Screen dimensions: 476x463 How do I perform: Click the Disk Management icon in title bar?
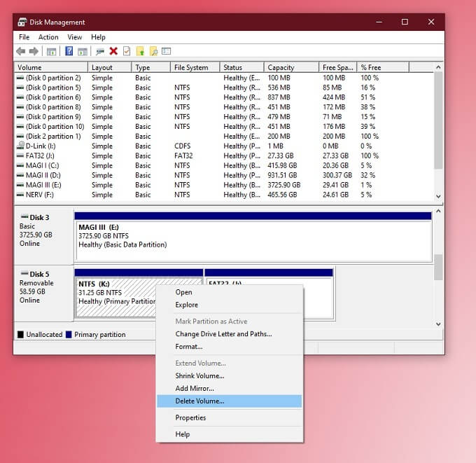(x=22, y=22)
